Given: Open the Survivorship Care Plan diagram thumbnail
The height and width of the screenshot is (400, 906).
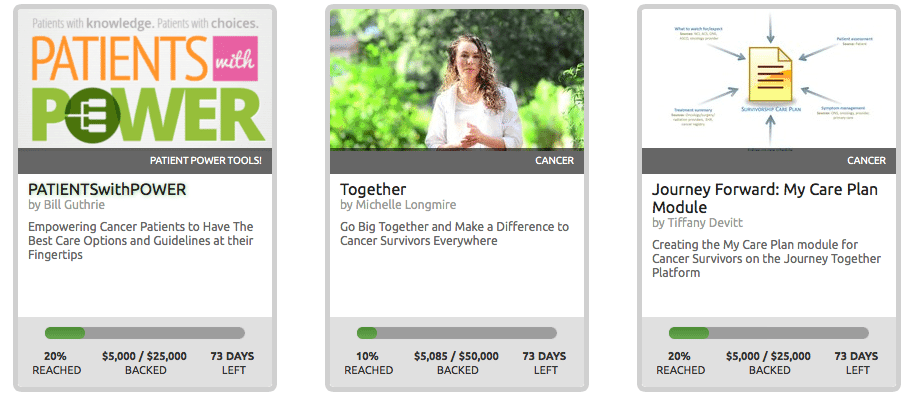Looking at the screenshot, I should click(768, 79).
